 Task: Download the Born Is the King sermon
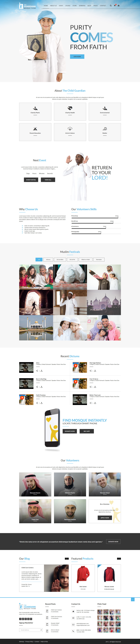pyautogui.click(x=42, y=387)
